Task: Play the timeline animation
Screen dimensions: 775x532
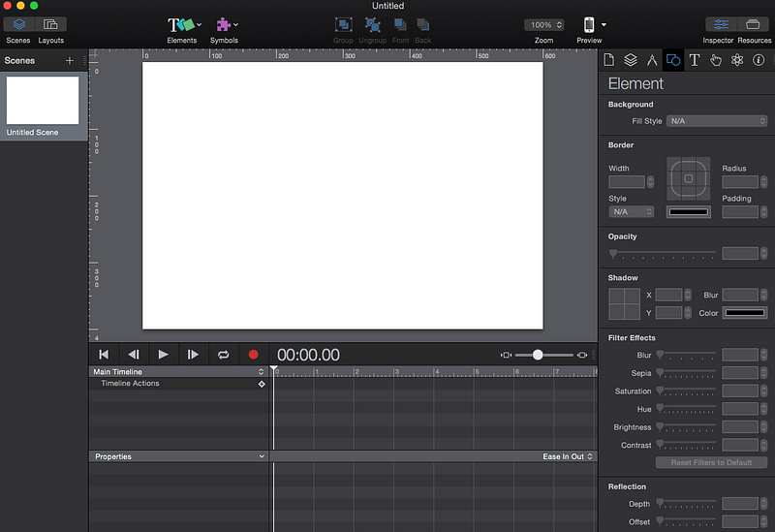Action: pos(163,355)
